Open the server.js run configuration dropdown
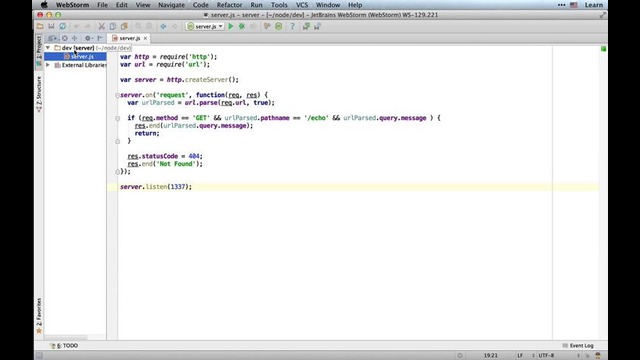The image size is (640, 360). pos(205,26)
